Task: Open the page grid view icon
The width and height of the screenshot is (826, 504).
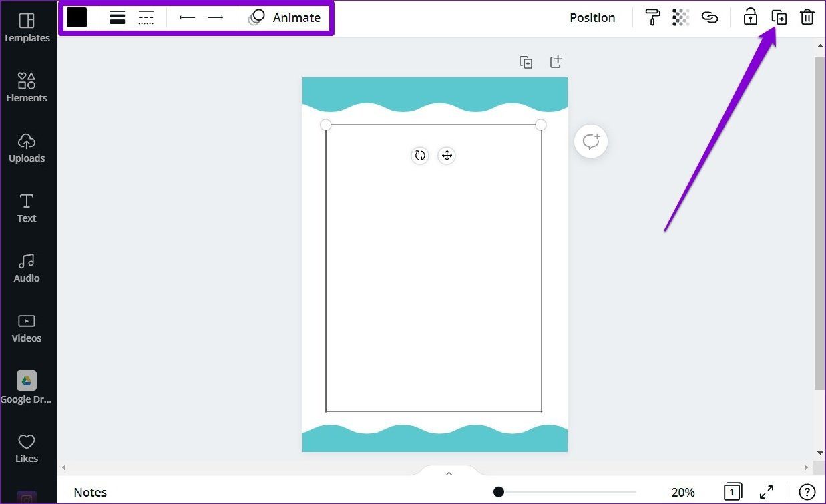Action: tap(733, 491)
